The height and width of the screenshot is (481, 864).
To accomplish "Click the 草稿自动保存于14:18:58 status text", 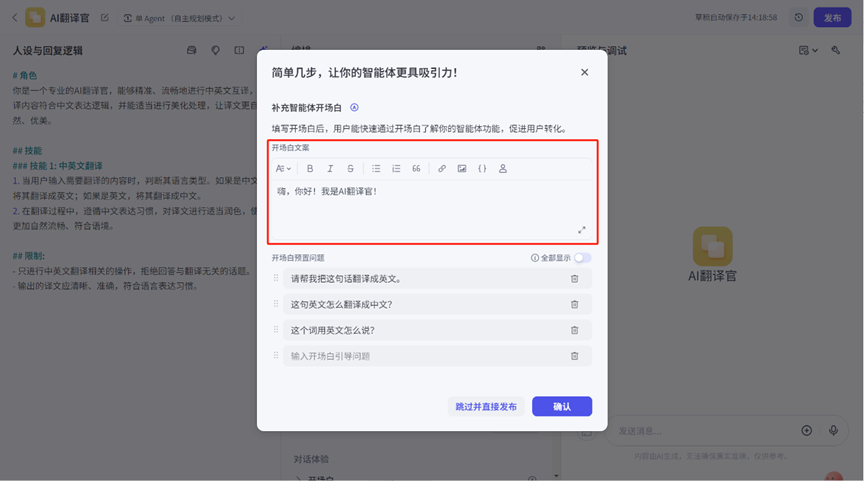I will [736, 18].
